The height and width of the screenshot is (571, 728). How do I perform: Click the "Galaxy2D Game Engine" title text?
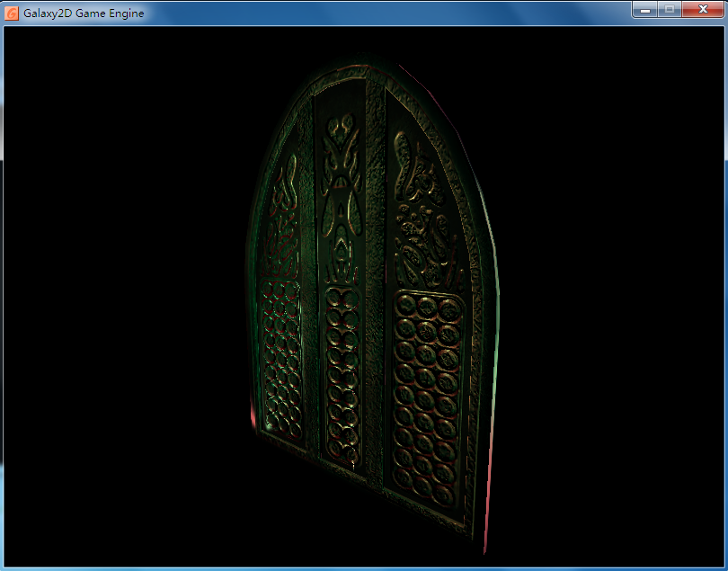pyautogui.click(x=84, y=13)
